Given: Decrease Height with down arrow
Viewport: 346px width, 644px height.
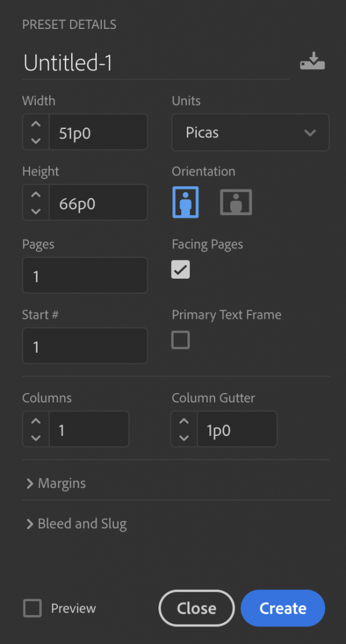Looking at the screenshot, I should coord(36,211).
